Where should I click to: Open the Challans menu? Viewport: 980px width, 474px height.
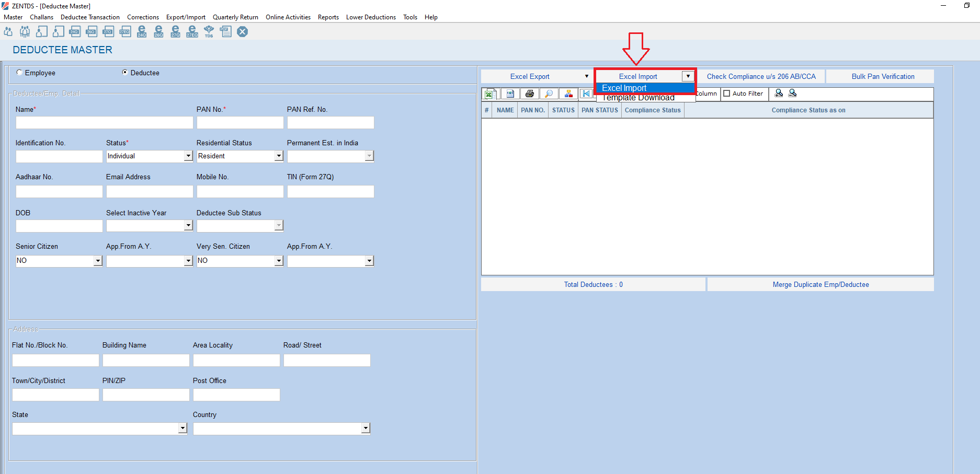(41, 17)
